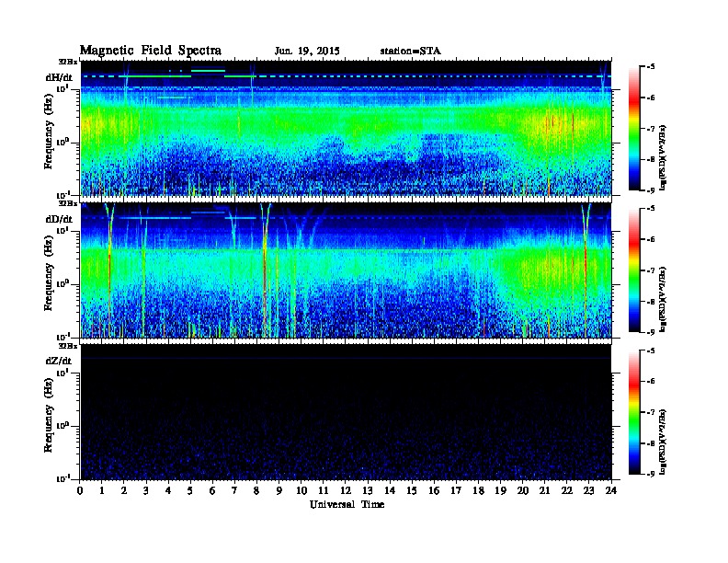Click the dD/dt panel label
The width and height of the screenshot is (728, 563).
pos(59,219)
